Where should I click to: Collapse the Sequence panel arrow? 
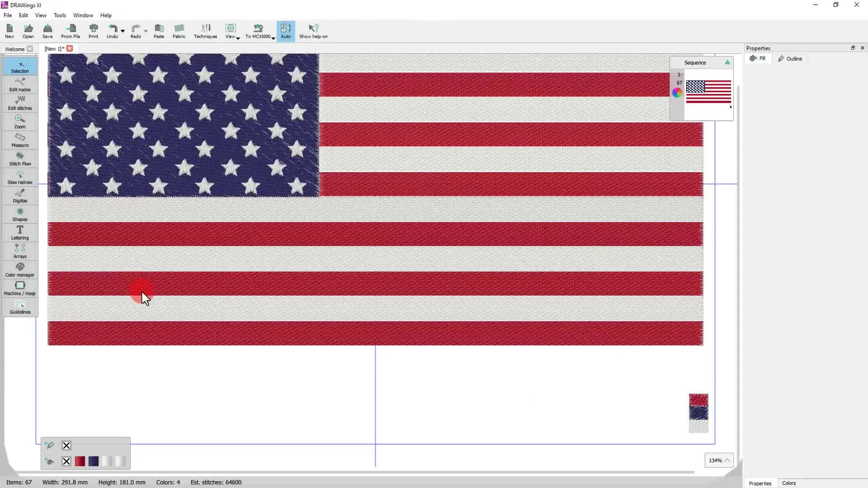[x=727, y=62]
